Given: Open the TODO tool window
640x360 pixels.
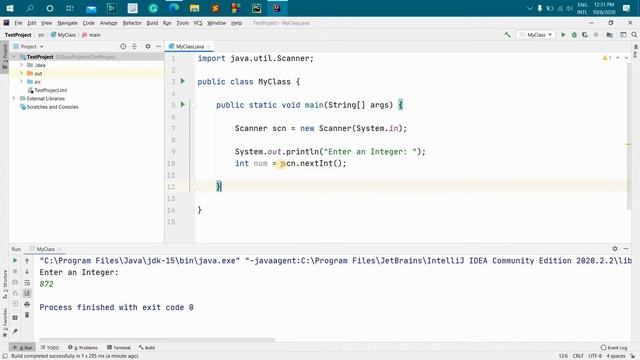Looking at the screenshot, I should [50, 348].
